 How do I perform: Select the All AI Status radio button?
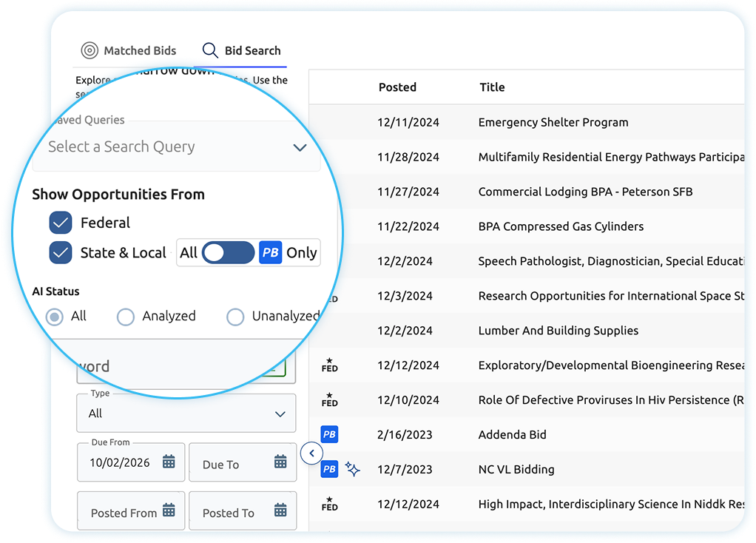pyautogui.click(x=55, y=317)
